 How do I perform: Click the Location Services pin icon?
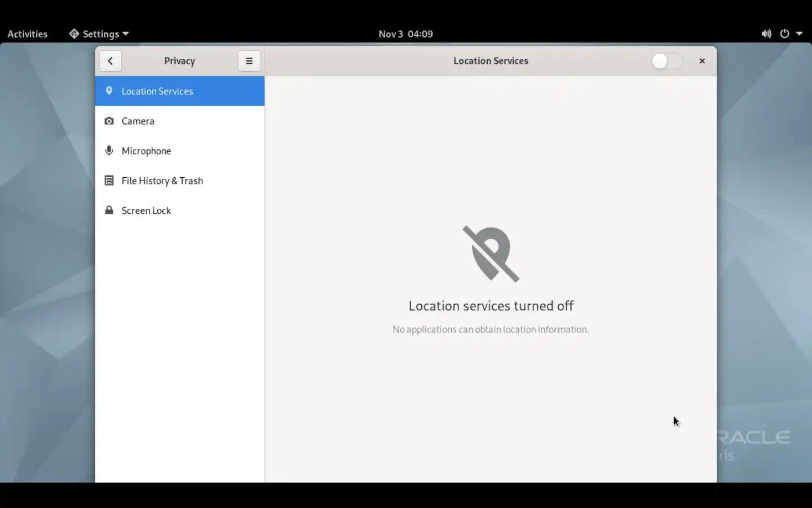click(109, 91)
